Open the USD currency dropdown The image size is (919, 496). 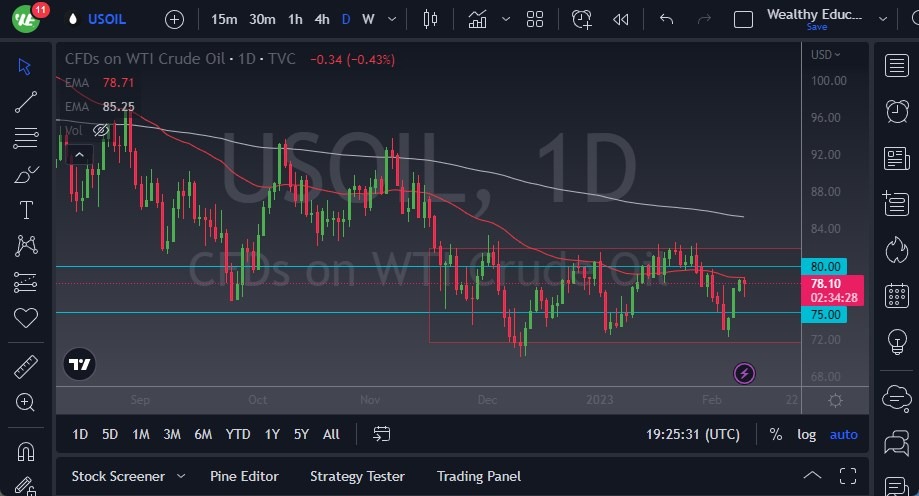coord(826,55)
